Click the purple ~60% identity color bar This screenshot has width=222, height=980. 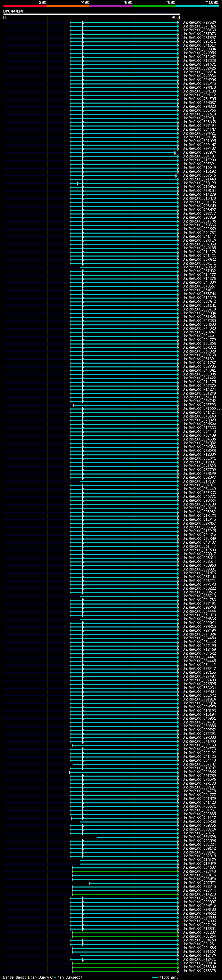[111, 7]
